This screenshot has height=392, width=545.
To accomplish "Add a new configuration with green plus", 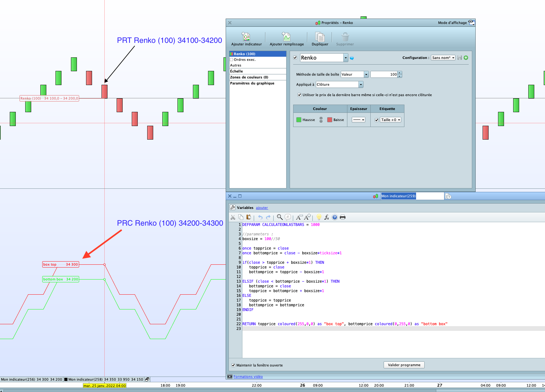I will 466,58.
